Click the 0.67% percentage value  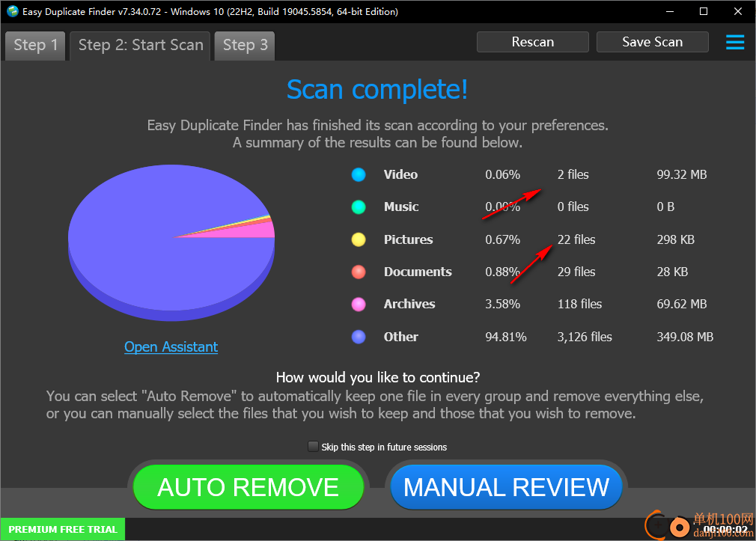click(502, 239)
